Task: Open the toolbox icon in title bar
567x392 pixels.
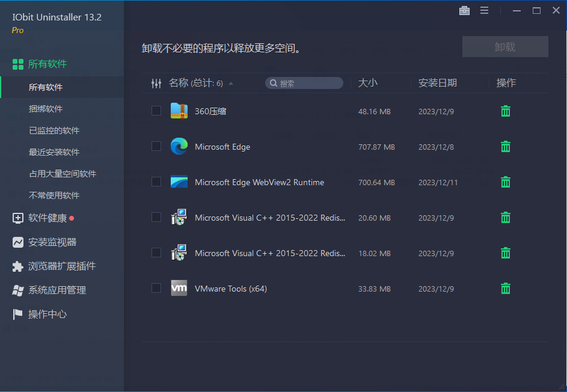Action: 464,10
